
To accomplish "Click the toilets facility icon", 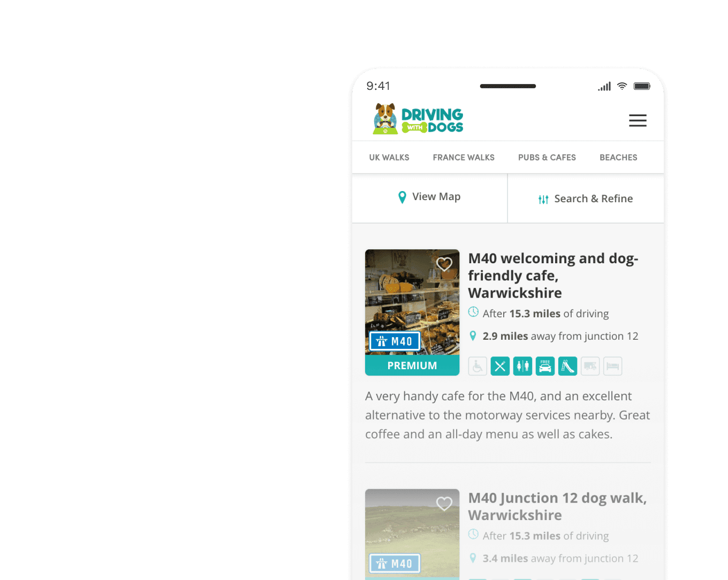I will point(522,367).
